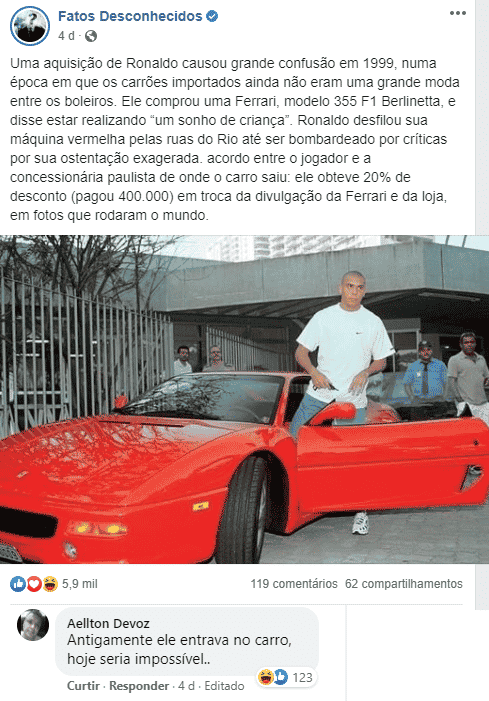Click the 4 d post timestamp
The image size is (489, 701).
66,36
